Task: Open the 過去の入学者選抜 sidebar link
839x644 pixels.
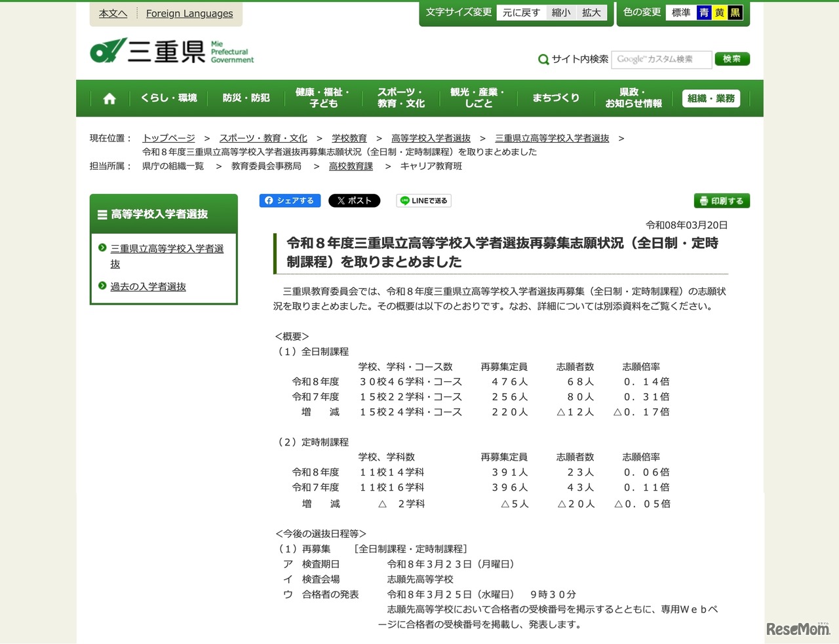Action: (x=147, y=286)
